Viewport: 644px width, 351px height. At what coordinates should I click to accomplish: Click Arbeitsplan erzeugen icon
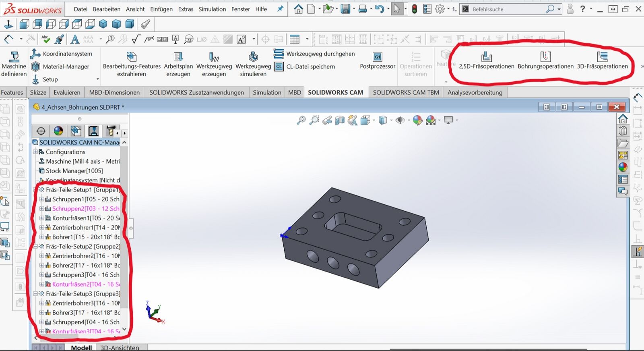178,57
